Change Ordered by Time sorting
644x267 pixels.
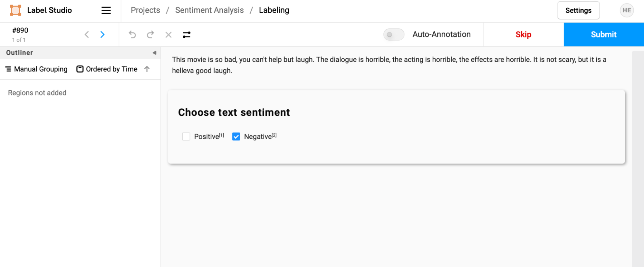(x=107, y=69)
